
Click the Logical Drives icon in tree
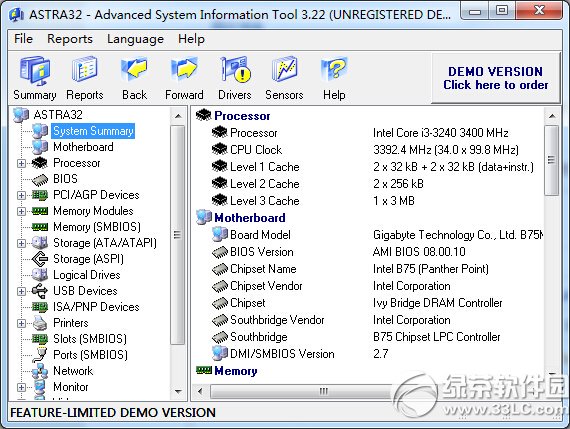point(40,275)
